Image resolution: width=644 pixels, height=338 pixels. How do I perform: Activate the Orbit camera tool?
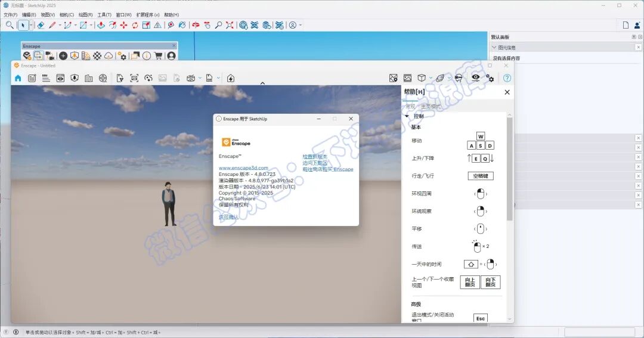(x=196, y=25)
